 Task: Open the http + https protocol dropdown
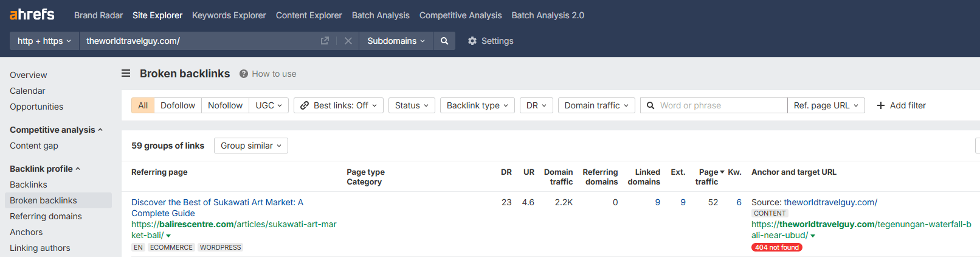(x=44, y=41)
